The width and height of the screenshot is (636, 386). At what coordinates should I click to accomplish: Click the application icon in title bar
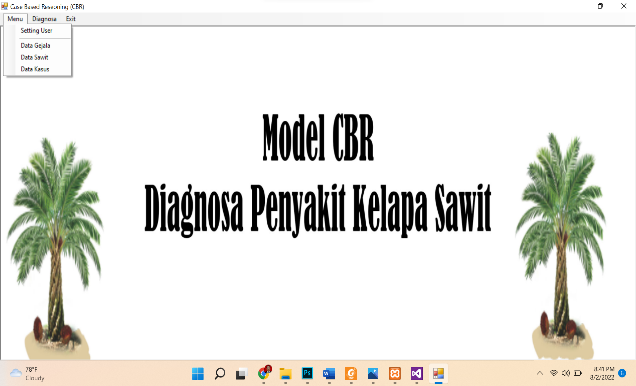[4, 6]
